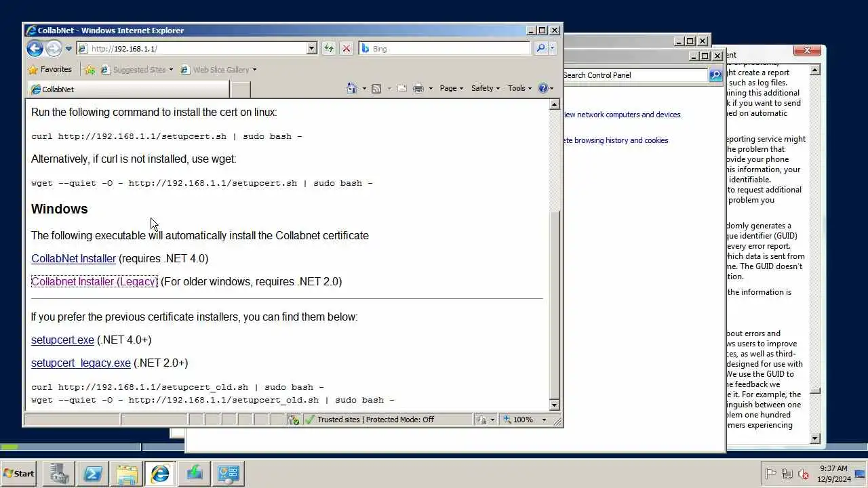
Task: Expand the zoom level dropdown arrow
Action: [544, 420]
